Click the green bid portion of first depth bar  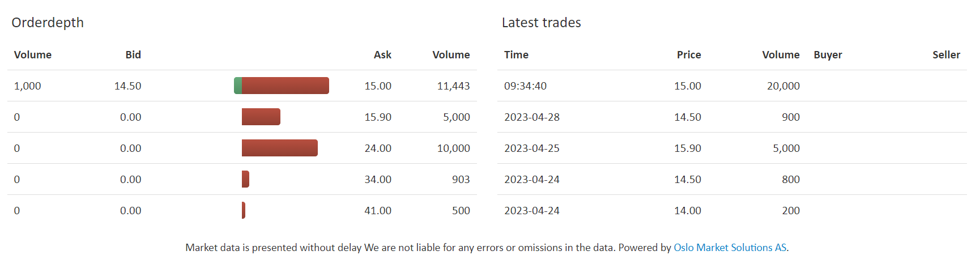click(x=238, y=86)
